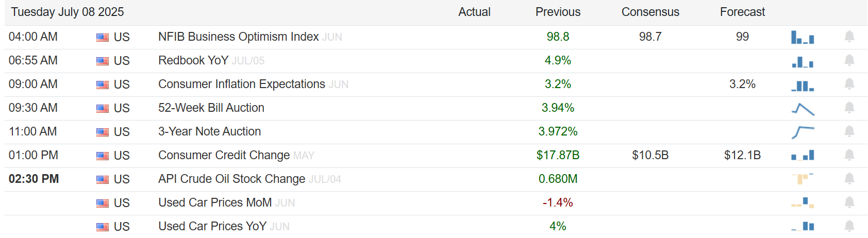Click the US country link for Redbook YoY
The height and width of the screenshot is (238, 868).
(x=122, y=61)
